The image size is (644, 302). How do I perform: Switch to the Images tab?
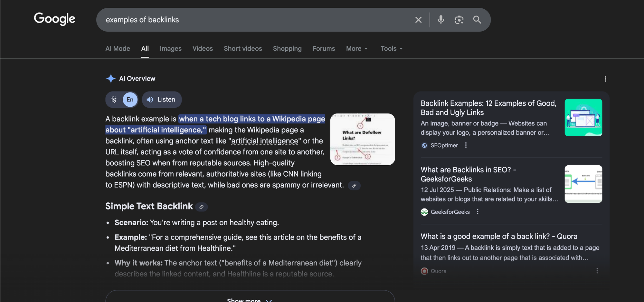coord(170,48)
